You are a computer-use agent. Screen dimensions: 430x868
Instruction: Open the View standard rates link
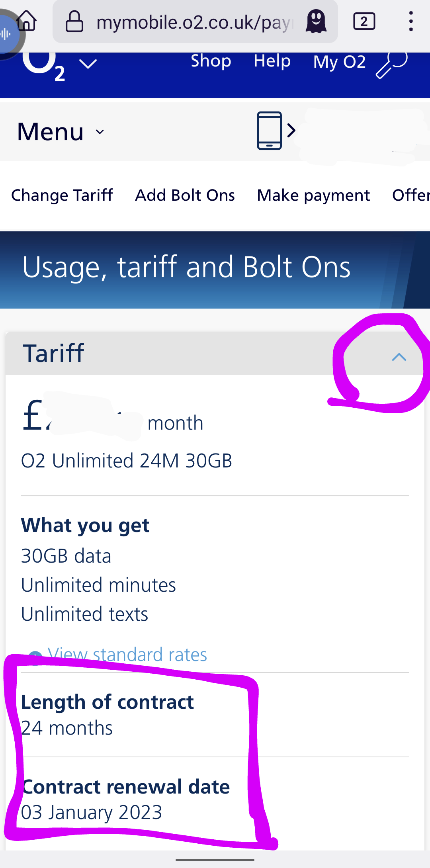pyautogui.click(x=127, y=655)
